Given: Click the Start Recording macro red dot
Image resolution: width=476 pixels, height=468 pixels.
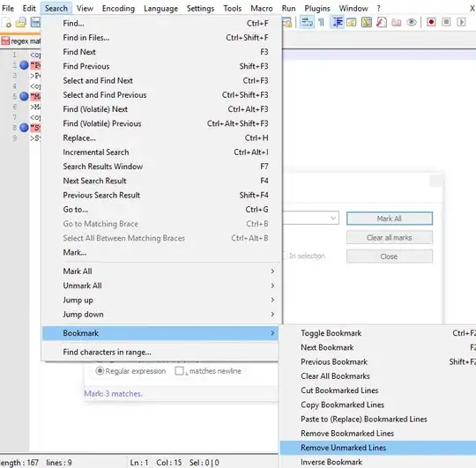Looking at the screenshot, I should pos(431,22).
